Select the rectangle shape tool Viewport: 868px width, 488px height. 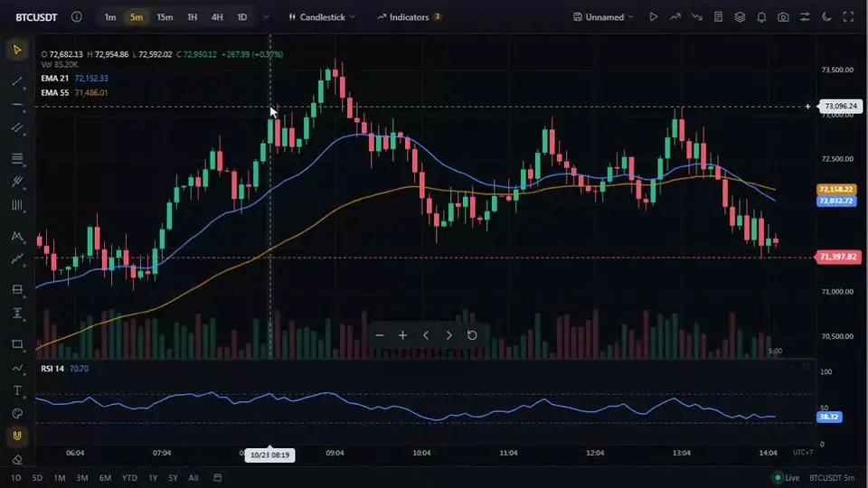[x=17, y=344]
